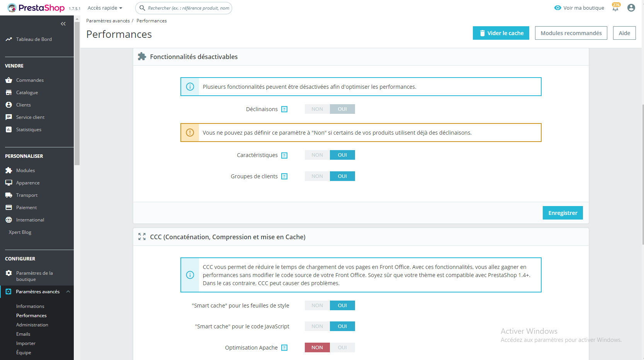This screenshot has height=360, width=644.
Task: Click the Paramètres avancés gear icon
Action: [8, 292]
